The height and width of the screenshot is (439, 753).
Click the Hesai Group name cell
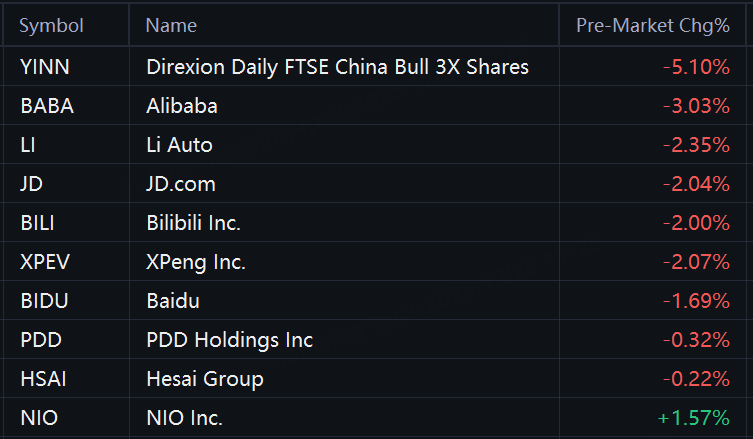click(x=204, y=379)
